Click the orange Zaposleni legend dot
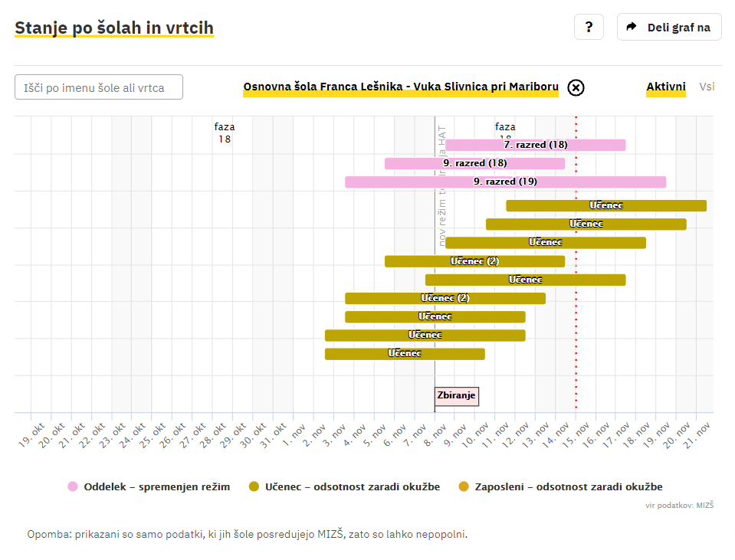The height and width of the screenshot is (560, 735). [x=463, y=486]
